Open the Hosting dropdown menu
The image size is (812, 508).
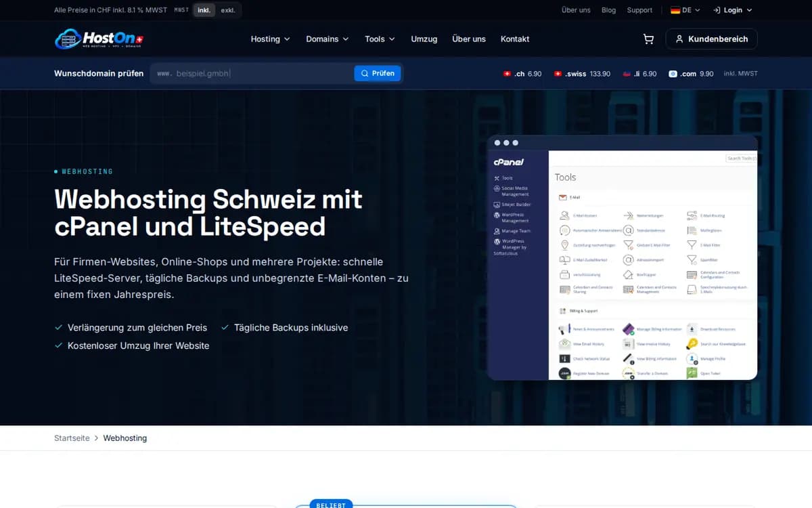click(x=270, y=39)
